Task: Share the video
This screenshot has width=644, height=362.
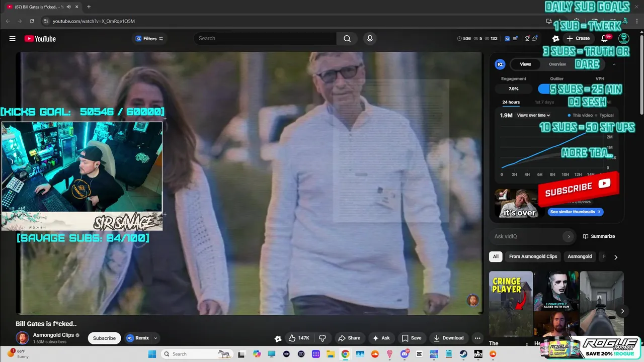Action: point(349,338)
